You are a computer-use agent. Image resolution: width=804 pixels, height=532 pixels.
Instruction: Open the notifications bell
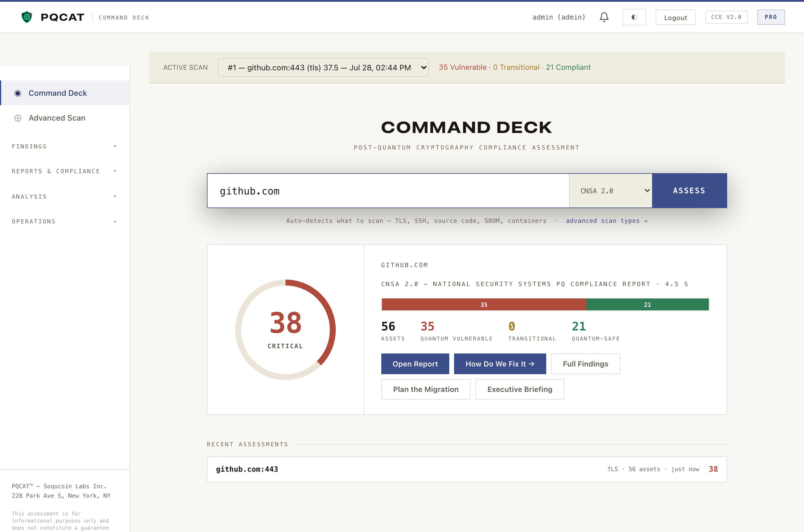point(604,17)
